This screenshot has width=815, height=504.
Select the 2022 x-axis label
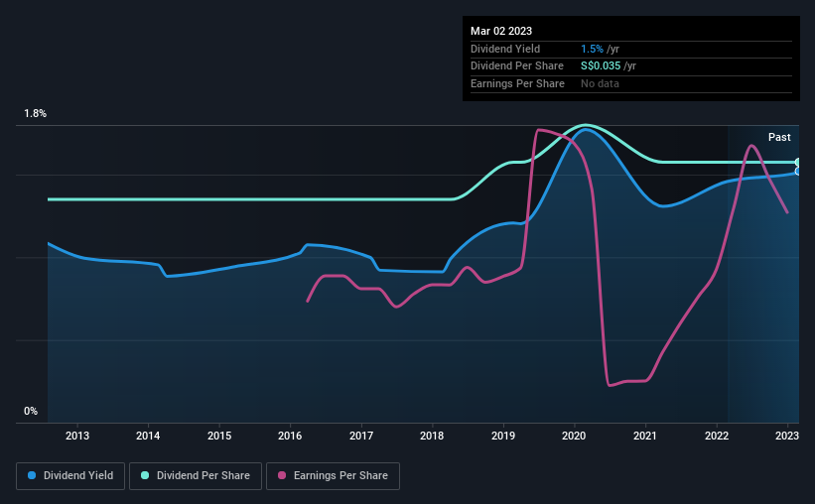click(717, 436)
